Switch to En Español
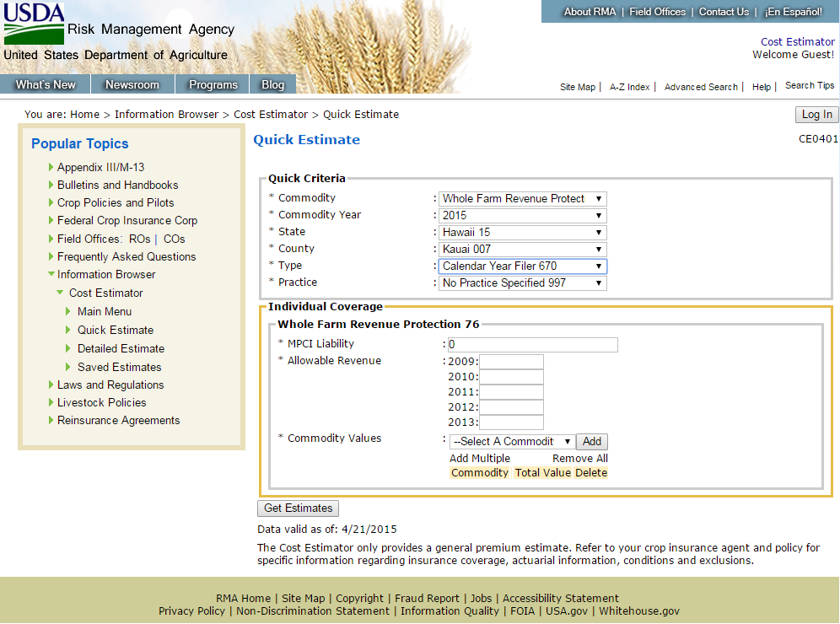 point(794,12)
